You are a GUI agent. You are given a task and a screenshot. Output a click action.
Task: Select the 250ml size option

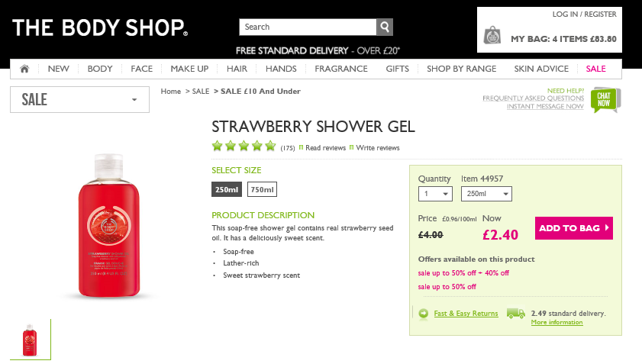(x=226, y=189)
